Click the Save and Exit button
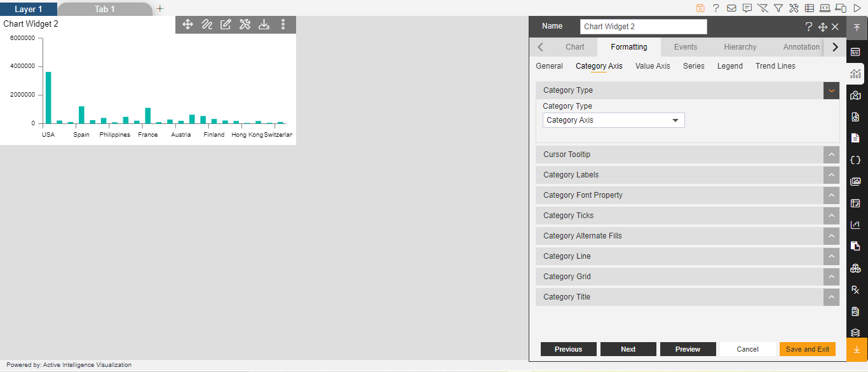 808,349
